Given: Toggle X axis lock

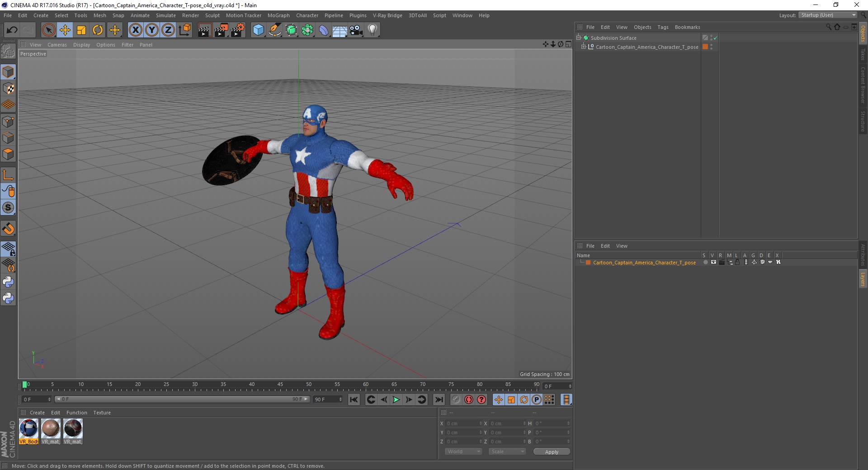Looking at the screenshot, I should click(x=135, y=30).
